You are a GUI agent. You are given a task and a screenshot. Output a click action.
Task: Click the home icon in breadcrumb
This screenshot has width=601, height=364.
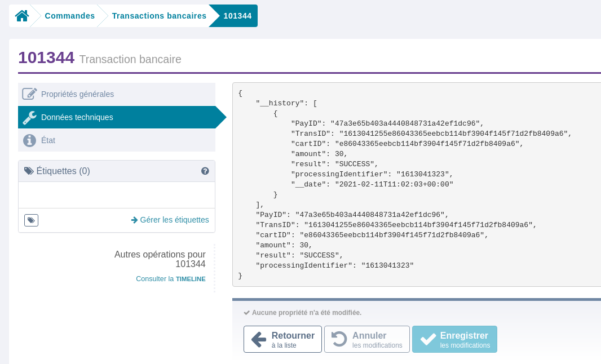point(22,16)
